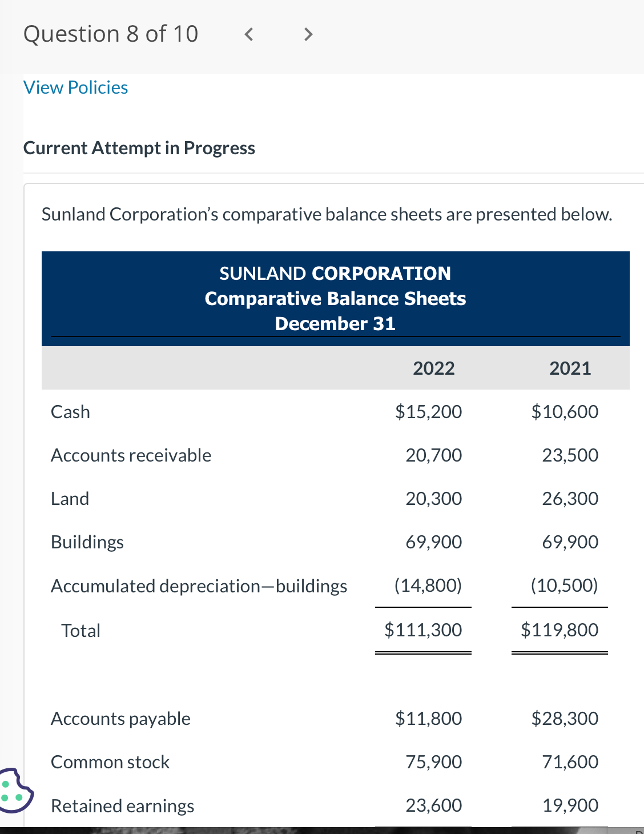The height and width of the screenshot is (834, 644).
Task: Select the Retained earnings row label
Action: tap(122, 805)
